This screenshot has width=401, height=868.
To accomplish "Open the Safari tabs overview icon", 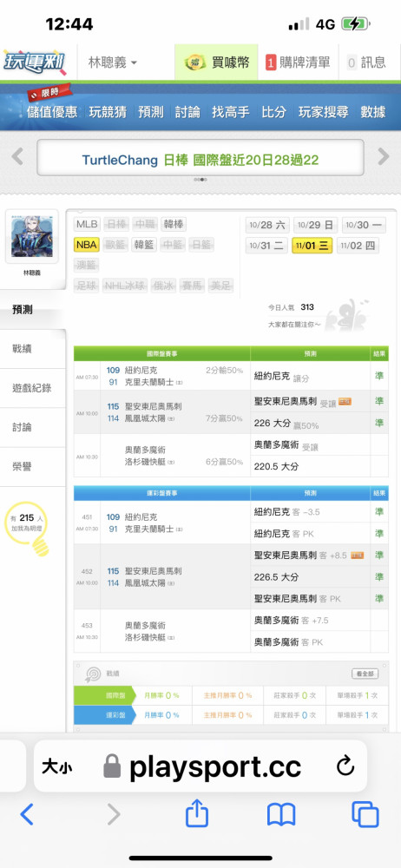I will [365, 815].
